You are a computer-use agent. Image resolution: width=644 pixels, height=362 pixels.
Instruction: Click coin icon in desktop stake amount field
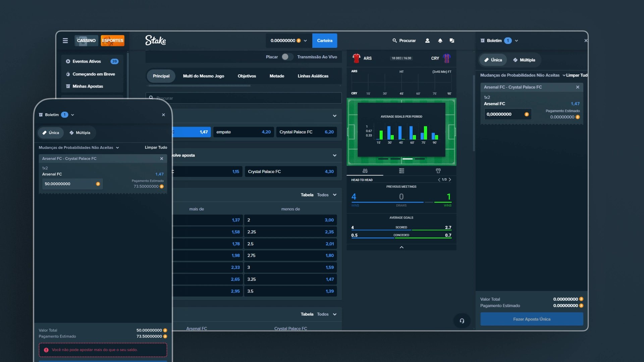527,114
